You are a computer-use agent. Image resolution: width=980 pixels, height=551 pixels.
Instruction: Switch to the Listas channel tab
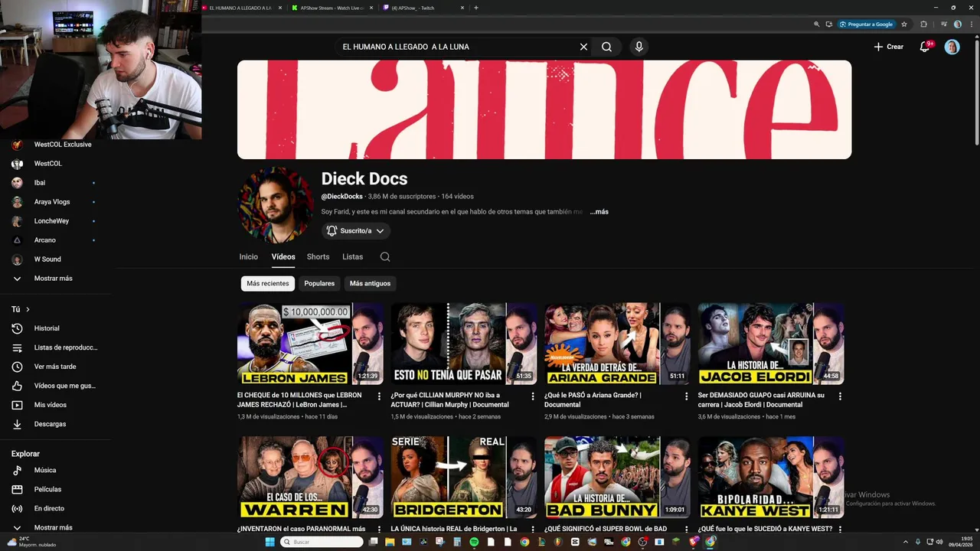click(x=353, y=257)
